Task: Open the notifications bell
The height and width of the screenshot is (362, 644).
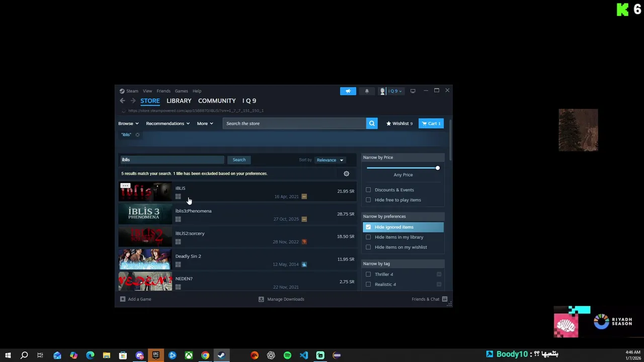Action: (x=367, y=91)
